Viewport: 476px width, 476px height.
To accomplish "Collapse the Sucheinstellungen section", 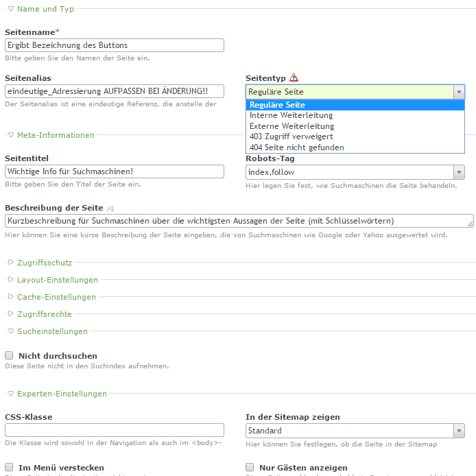I will coord(11,331).
